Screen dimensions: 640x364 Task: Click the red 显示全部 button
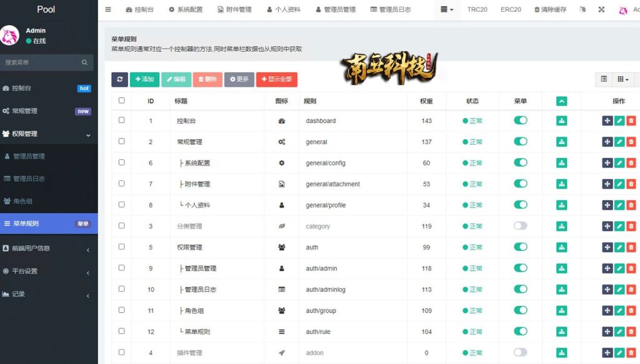277,79
